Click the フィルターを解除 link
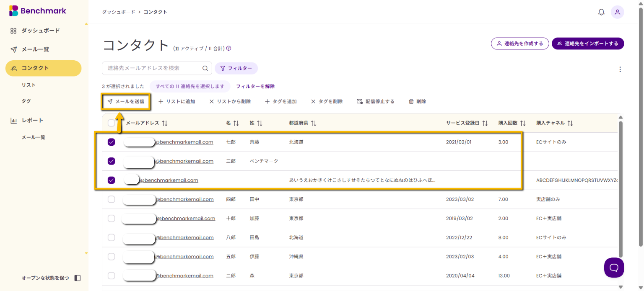The width and height of the screenshot is (644, 291). [255, 86]
